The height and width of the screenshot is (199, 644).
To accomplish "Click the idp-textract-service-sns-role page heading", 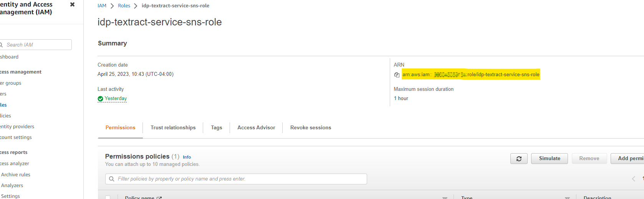I will click(160, 22).
